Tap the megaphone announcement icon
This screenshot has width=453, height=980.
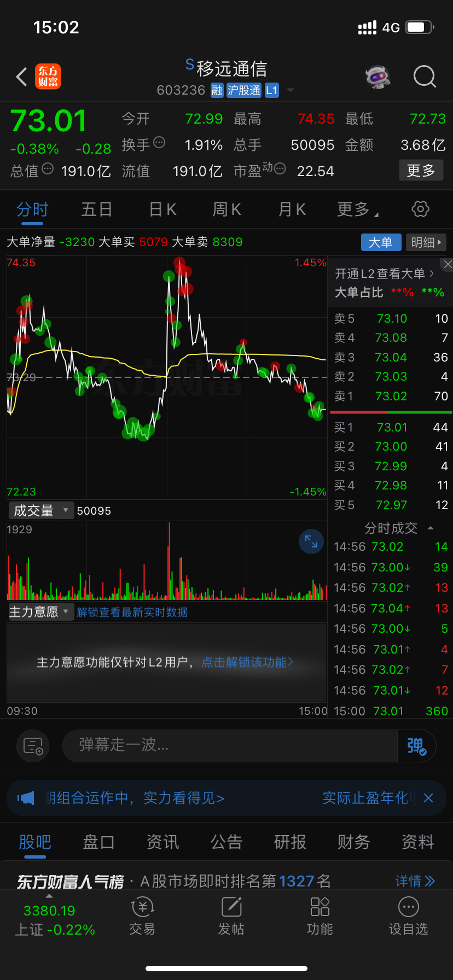click(x=26, y=798)
